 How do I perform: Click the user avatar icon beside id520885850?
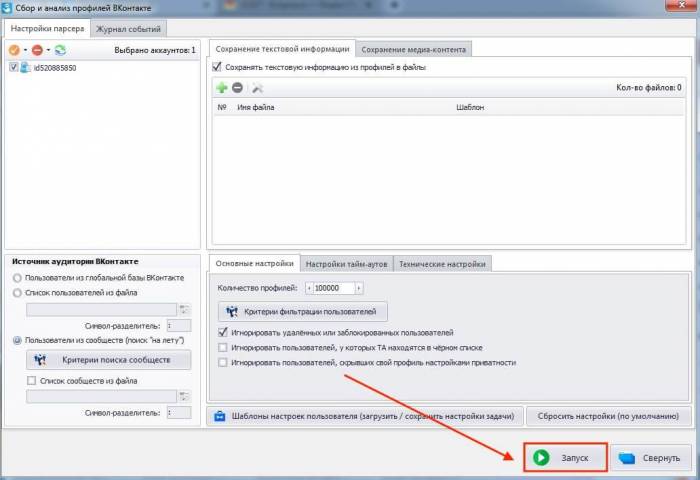pos(27,68)
